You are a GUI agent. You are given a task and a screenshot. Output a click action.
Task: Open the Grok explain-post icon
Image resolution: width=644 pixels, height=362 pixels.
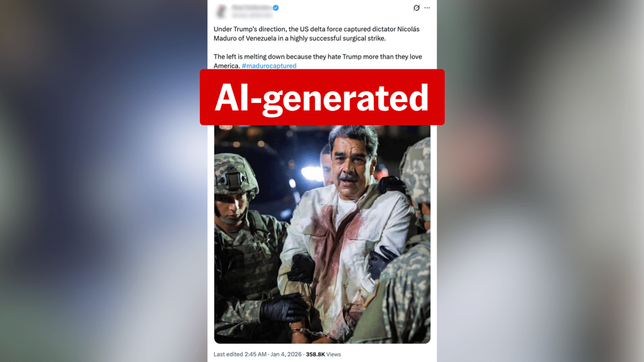(416, 8)
